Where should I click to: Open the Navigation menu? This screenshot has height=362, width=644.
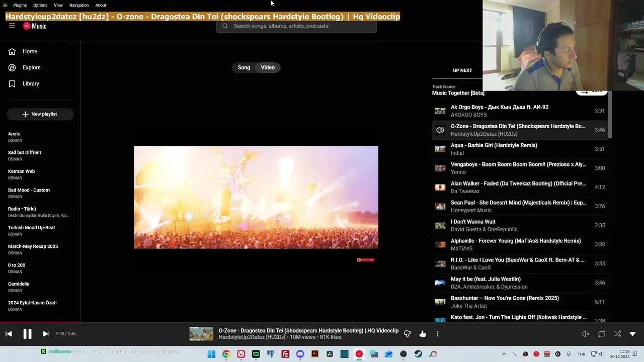[x=79, y=5]
